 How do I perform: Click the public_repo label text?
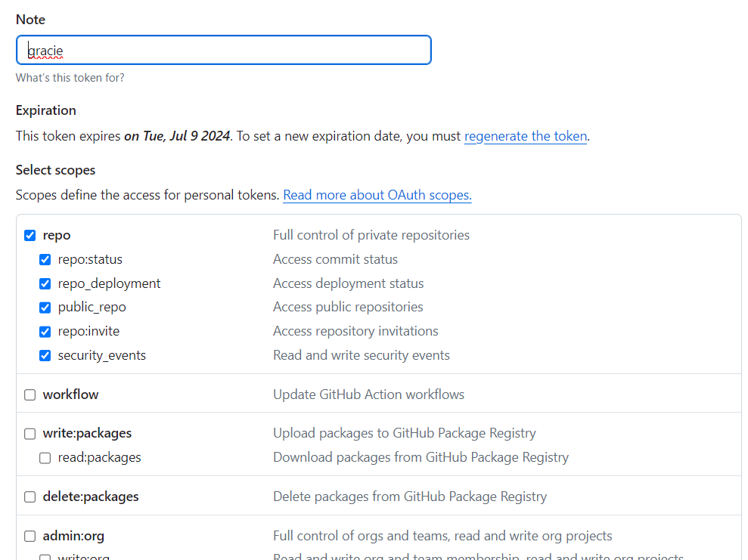point(92,307)
